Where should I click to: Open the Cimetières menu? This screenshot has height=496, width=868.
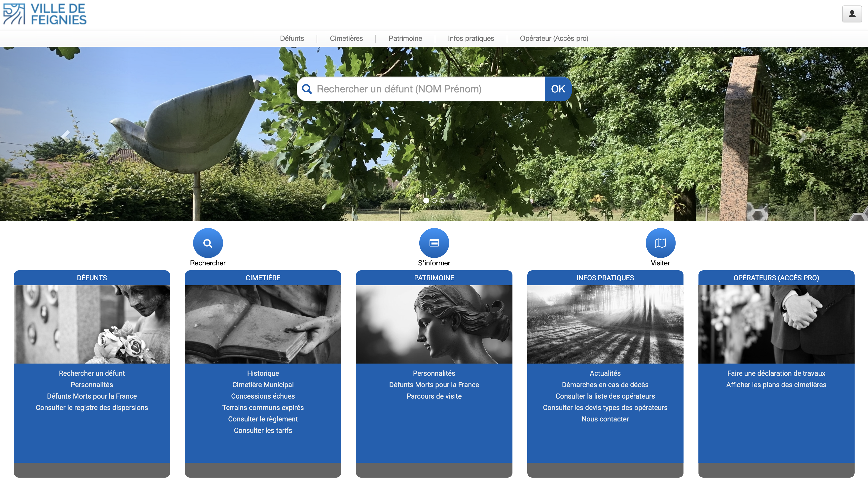click(346, 39)
